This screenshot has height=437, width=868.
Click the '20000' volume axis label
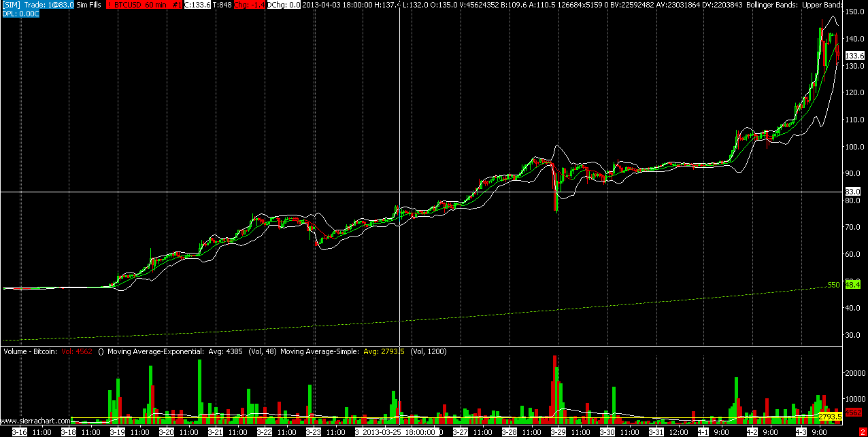click(x=855, y=373)
